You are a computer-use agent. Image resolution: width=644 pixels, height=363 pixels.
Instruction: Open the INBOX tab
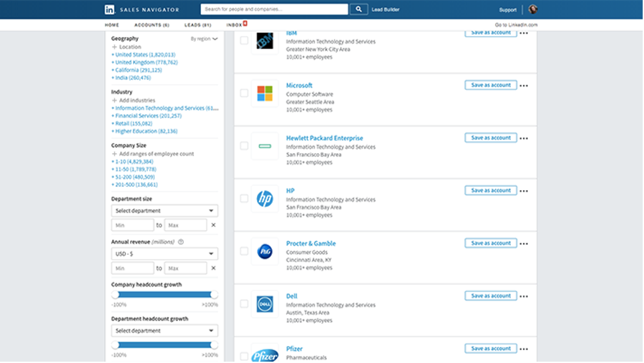pyautogui.click(x=234, y=25)
